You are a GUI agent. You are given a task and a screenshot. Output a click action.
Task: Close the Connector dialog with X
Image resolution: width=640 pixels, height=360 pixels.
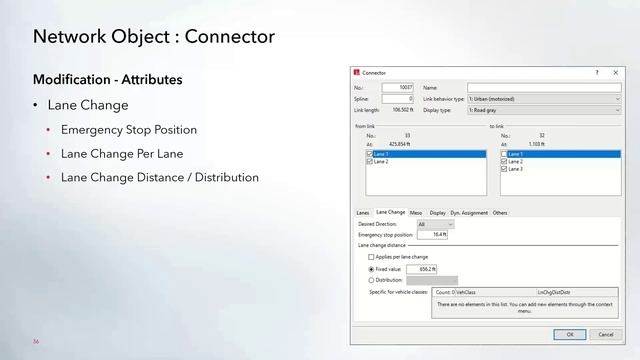tap(616, 73)
